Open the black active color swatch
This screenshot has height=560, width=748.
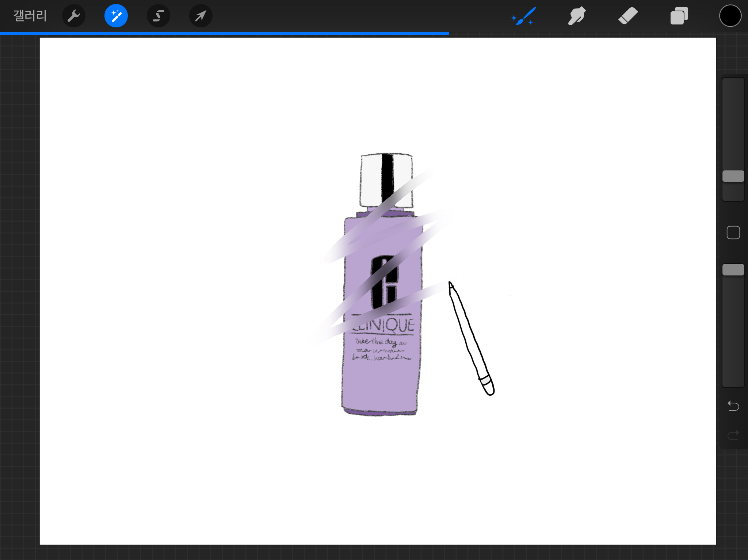[730, 16]
